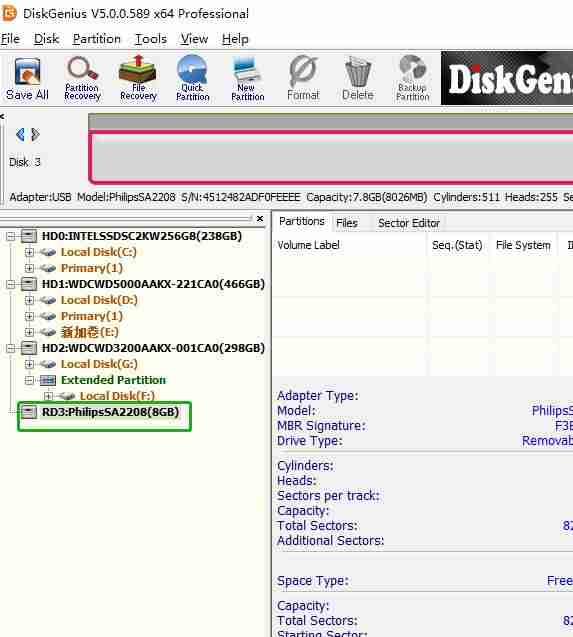Open the Tools menu
The image size is (573, 637).
point(151,39)
